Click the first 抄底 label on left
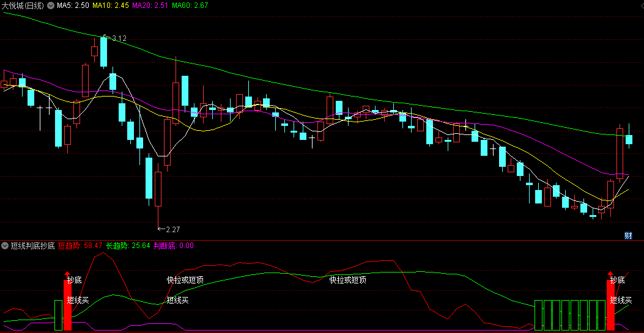Viewport: 644px width, 333px height. [75, 280]
